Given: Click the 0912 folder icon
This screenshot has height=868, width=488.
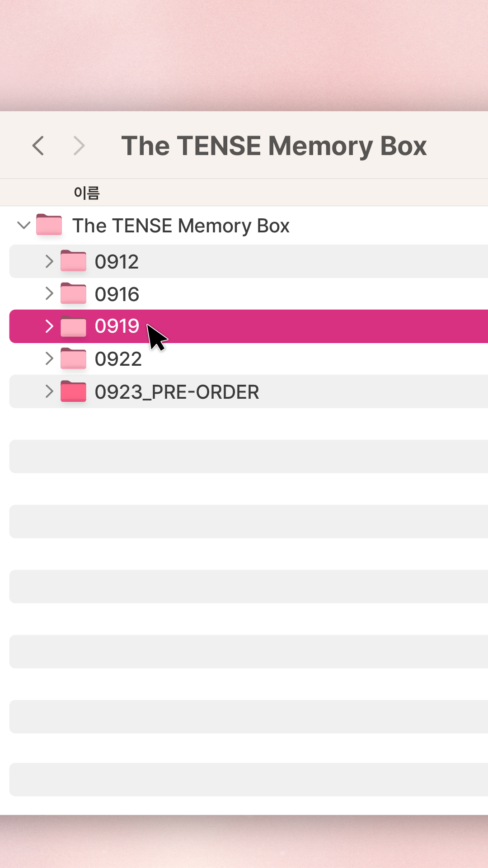Looking at the screenshot, I should coord(73,261).
